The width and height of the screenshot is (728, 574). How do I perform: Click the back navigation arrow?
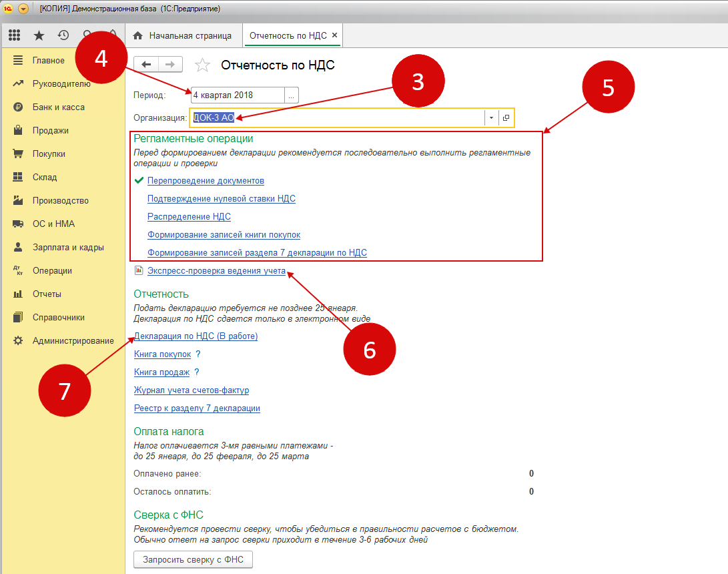[147, 64]
